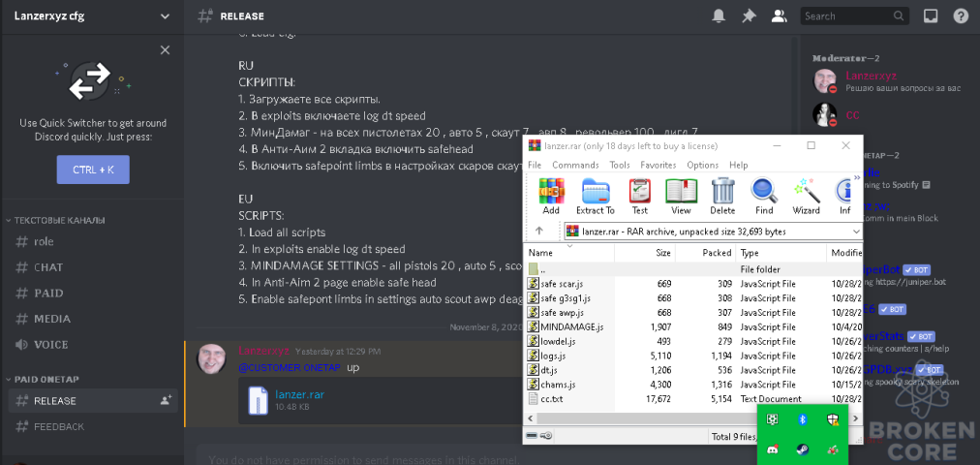
Task: Select the parent folder '..' row
Action: 693,269
